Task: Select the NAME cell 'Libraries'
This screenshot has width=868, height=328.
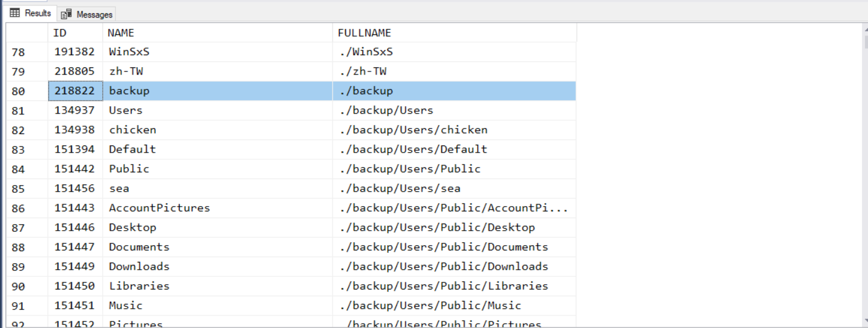Action: (139, 286)
